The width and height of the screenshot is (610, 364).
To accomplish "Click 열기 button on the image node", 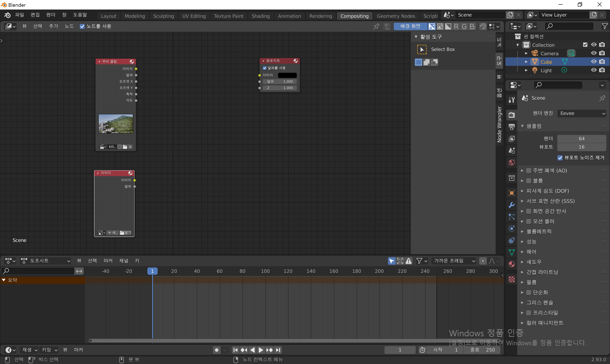I will 126,233.
